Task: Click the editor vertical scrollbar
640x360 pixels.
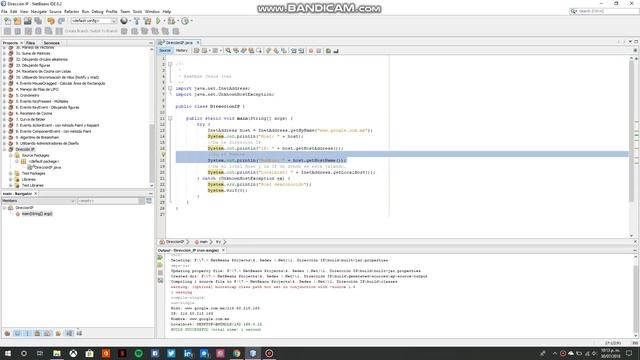Action: (631, 132)
